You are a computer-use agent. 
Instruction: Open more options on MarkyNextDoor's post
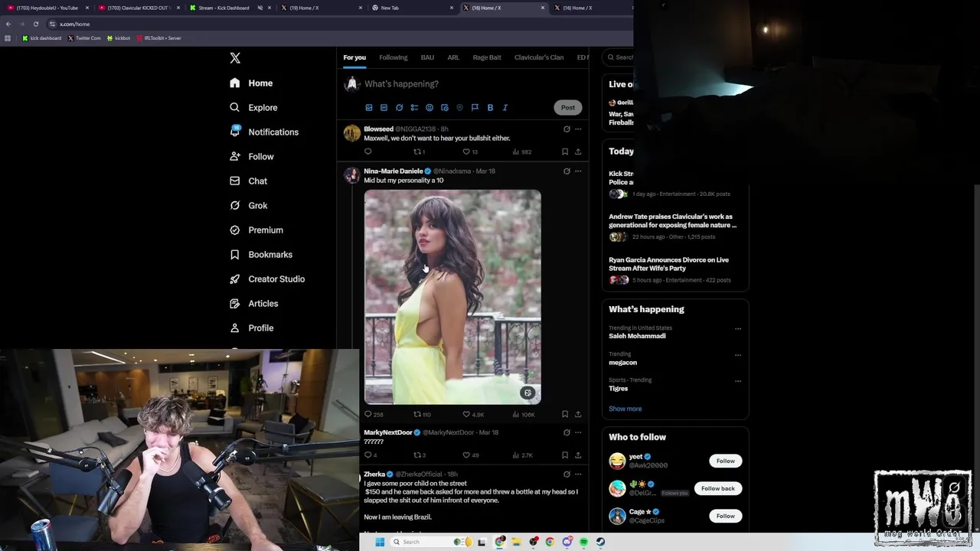[x=578, y=432]
